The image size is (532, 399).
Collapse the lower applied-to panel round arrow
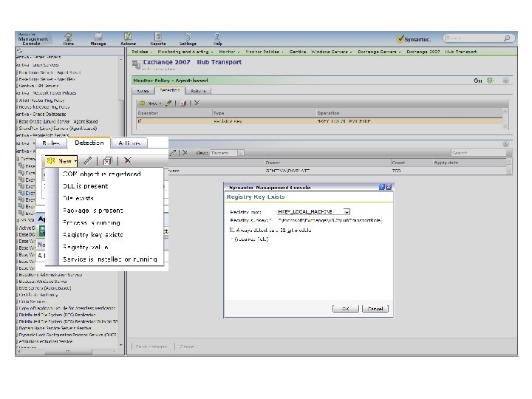click(x=505, y=144)
